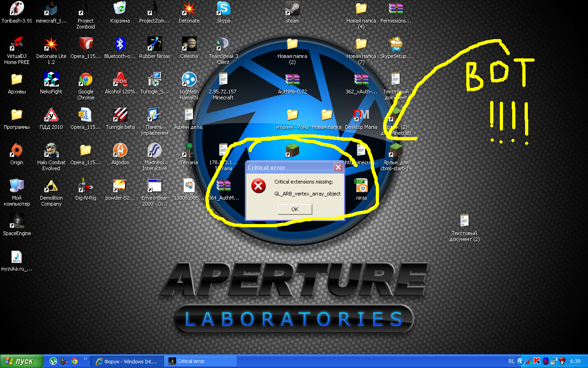The width and height of the screenshot is (588, 368).
Task: Open the Project Zomboid shortcut
Action: 85,15
